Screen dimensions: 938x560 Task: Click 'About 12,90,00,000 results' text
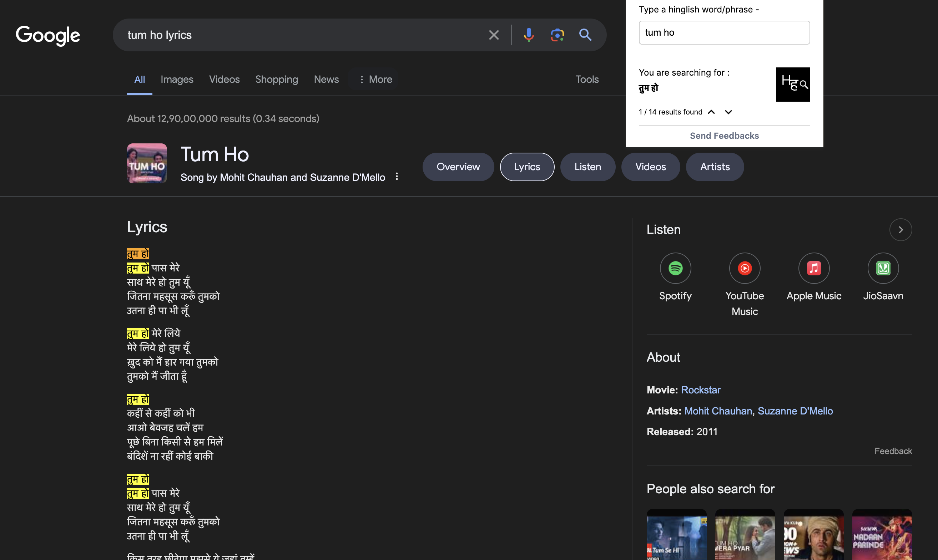point(223,118)
